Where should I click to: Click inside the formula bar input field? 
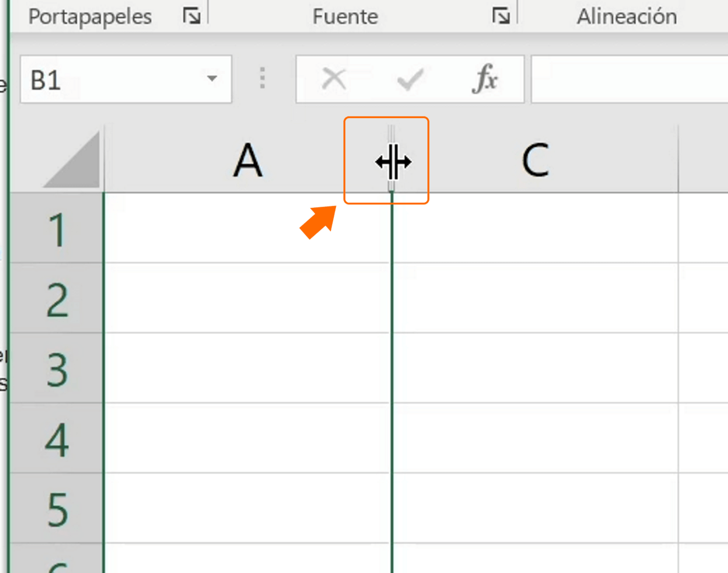627,80
